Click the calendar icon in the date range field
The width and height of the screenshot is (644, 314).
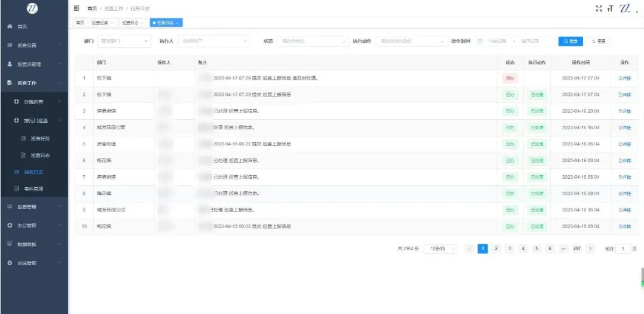[479, 41]
